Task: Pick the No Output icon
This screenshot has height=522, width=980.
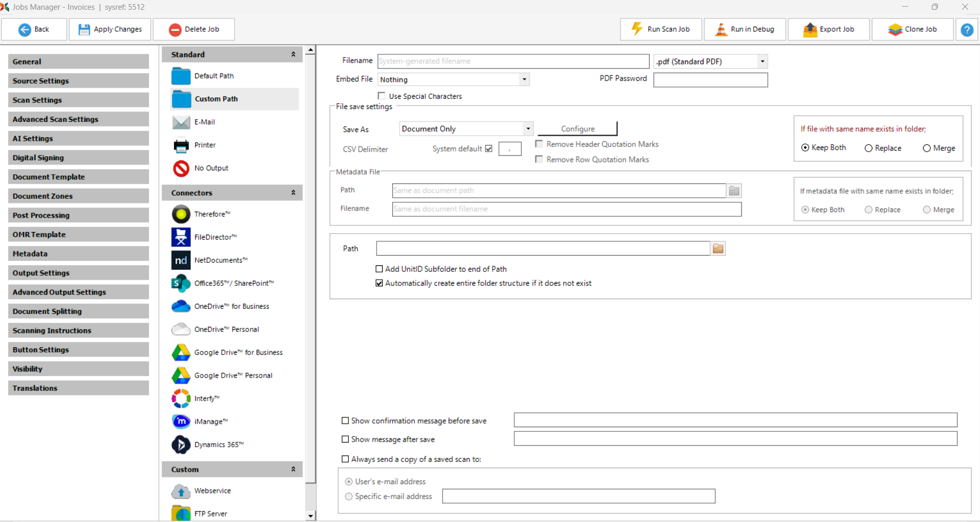Action: click(181, 168)
